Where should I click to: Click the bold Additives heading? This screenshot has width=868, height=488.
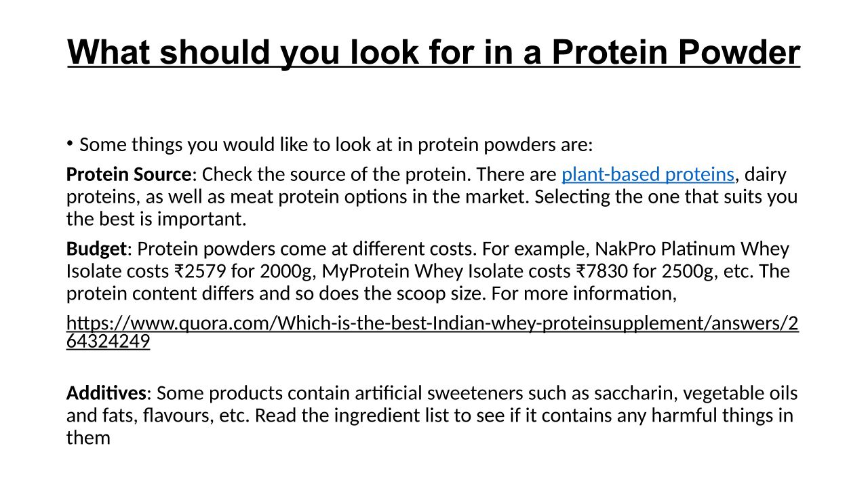coord(106,393)
